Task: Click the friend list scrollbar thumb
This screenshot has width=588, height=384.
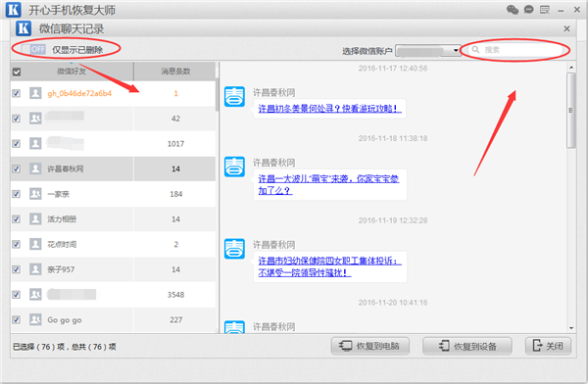Action: (217, 95)
